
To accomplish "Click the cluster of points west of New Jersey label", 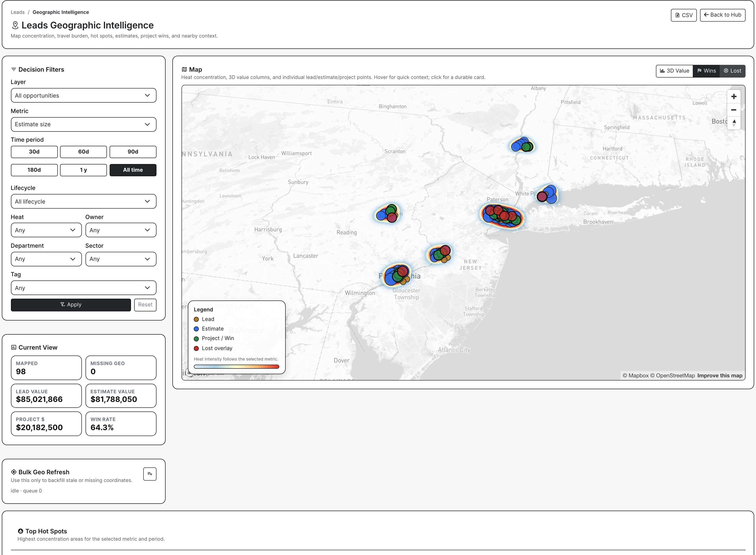I will (x=440, y=254).
